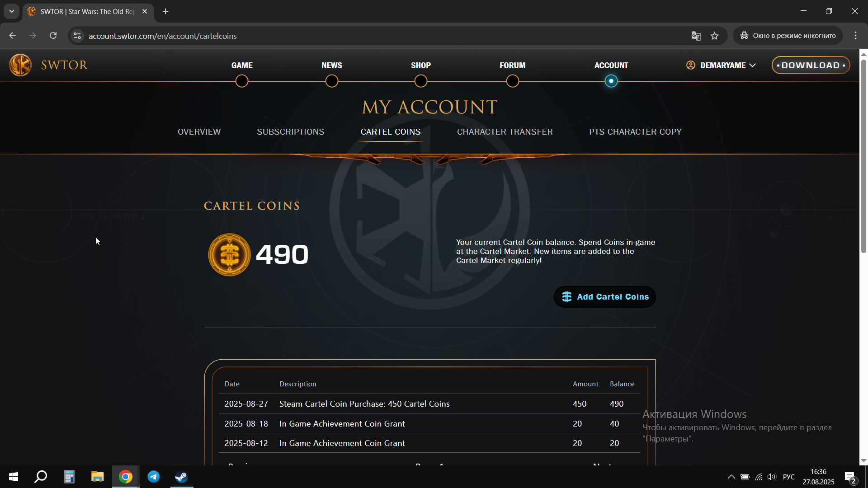Select the CARTEL COINS tab
The height and width of the screenshot is (488, 868).
click(391, 132)
